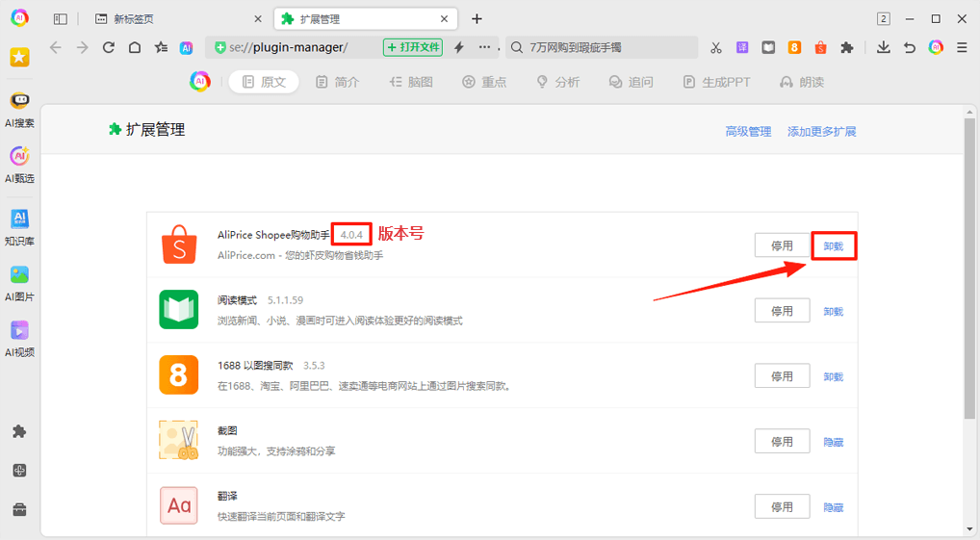980x540 pixels.
Task: Open the 添加更多扩展 link
Action: [821, 131]
